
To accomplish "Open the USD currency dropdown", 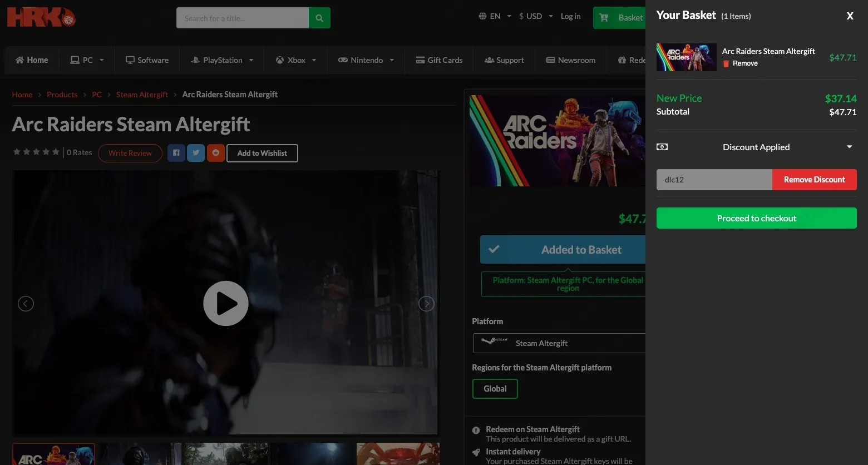I will [x=536, y=16].
